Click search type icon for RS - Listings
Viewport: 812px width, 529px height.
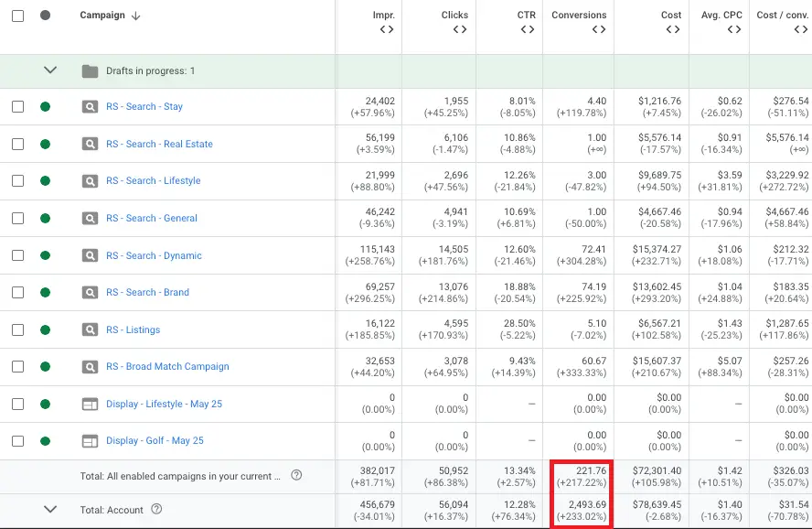tap(91, 329)
